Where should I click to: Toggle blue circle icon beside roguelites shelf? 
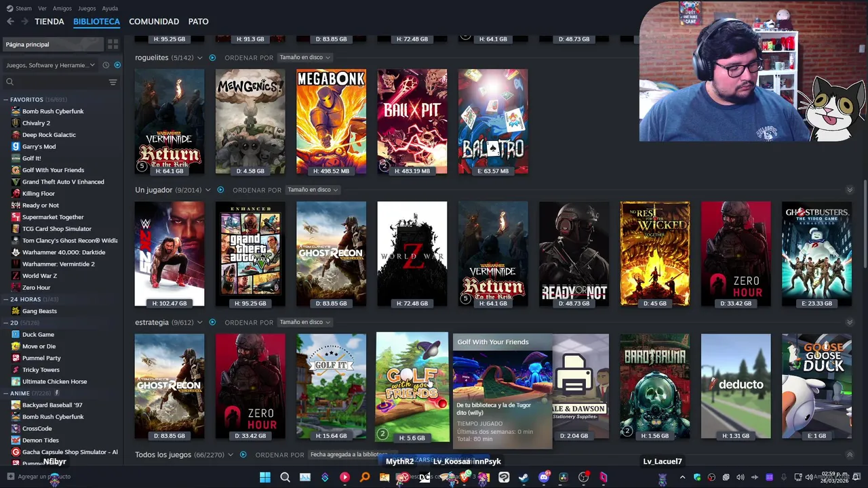pos(212,58)
